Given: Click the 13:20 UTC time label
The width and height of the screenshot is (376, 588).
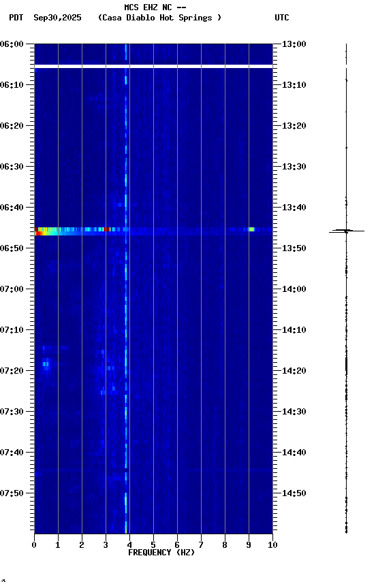Looking at the screenshot, I should (294, 126).
